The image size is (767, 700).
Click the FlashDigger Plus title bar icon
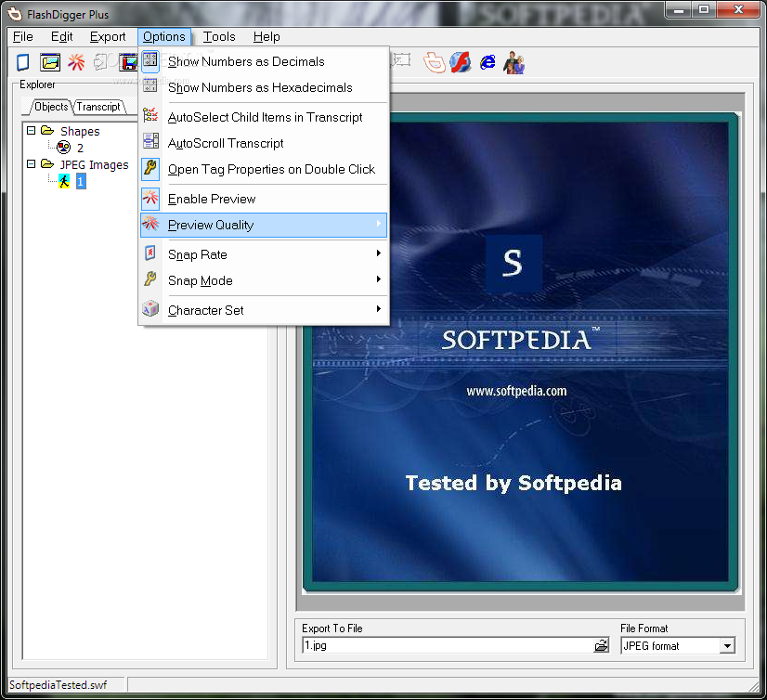pyautogui.click(x=15, y=14)
